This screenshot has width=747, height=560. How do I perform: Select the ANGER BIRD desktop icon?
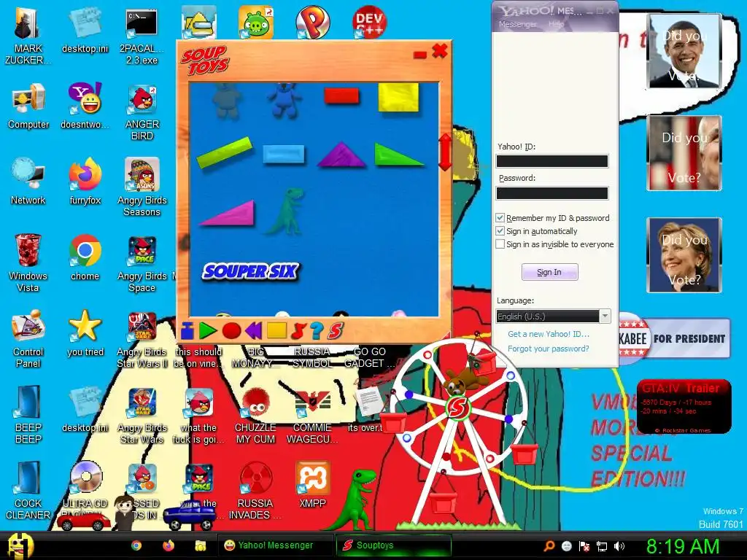click(x=142, y=112)
